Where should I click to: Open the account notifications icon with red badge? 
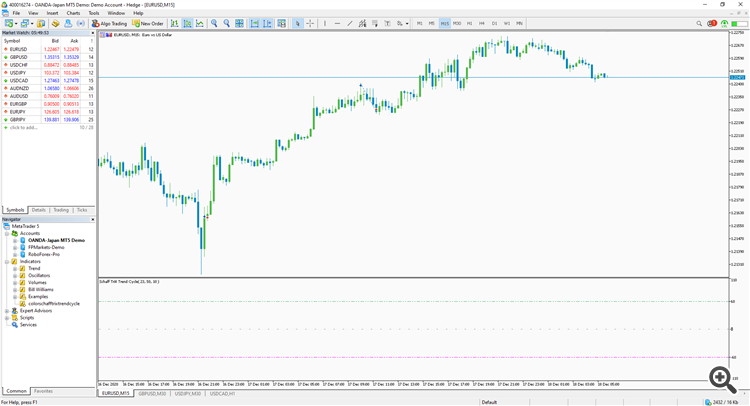tap(712, 23)
